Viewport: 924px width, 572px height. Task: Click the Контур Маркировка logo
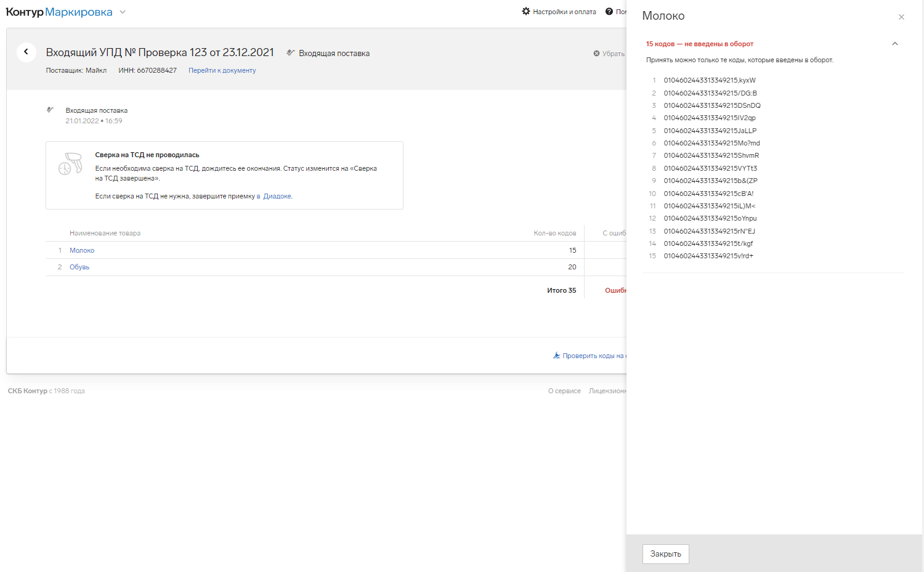59,12
